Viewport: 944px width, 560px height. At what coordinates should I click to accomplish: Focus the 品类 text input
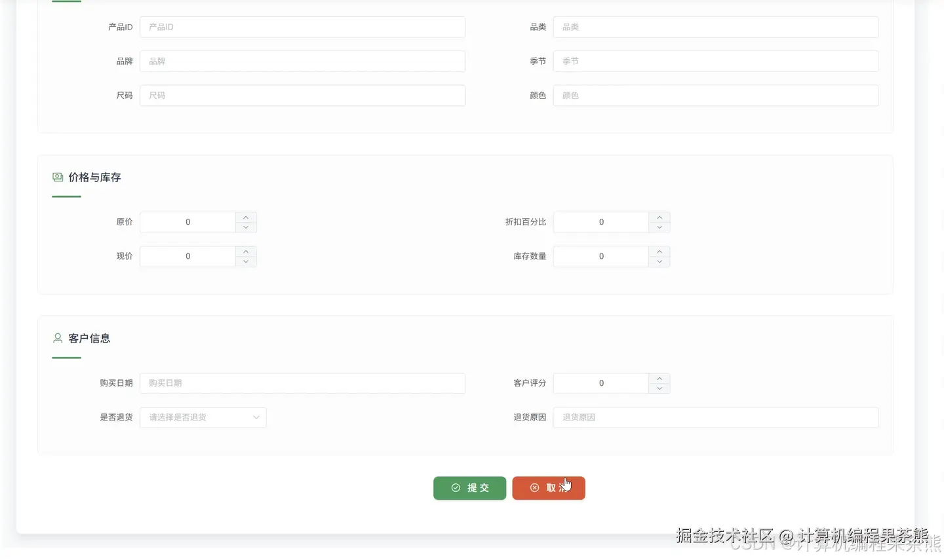pos(716,27)
